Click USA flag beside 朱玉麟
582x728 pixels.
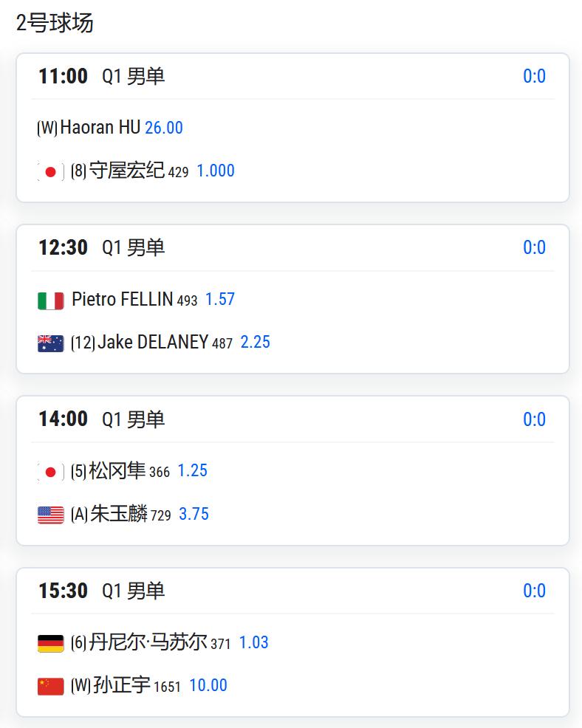pos(50,515)
